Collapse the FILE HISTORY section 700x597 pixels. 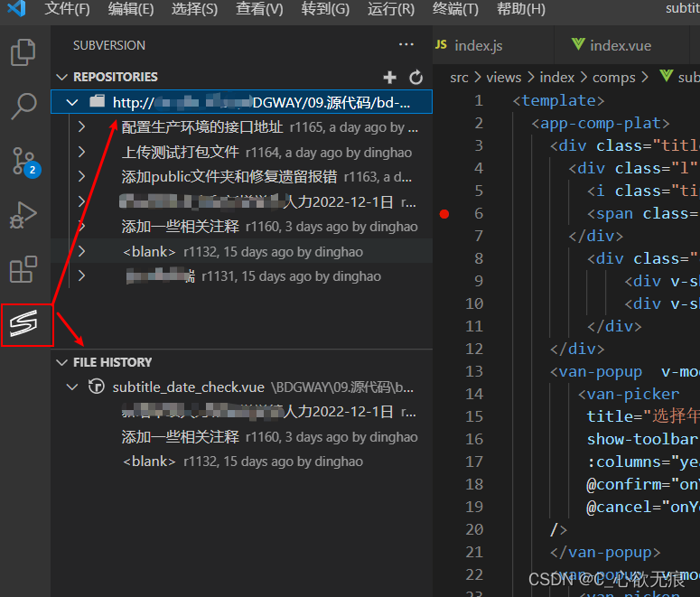[x=61, y=362]
